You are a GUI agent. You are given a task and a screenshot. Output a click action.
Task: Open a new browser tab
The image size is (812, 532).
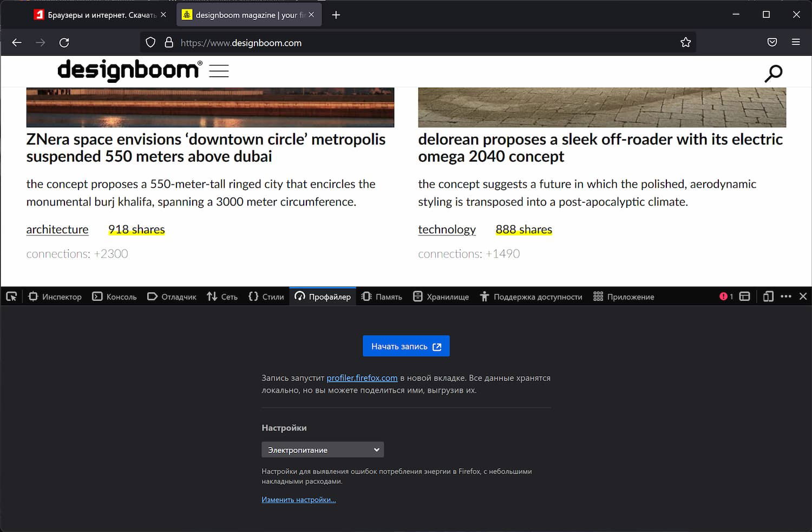(336, 15)
